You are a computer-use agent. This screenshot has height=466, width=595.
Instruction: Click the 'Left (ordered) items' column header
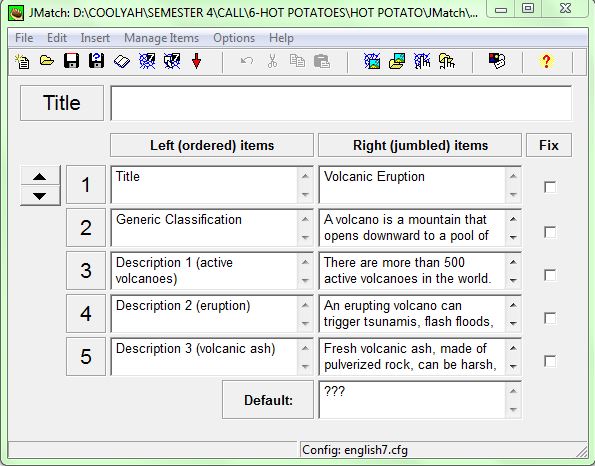click(x=212, y=145)
